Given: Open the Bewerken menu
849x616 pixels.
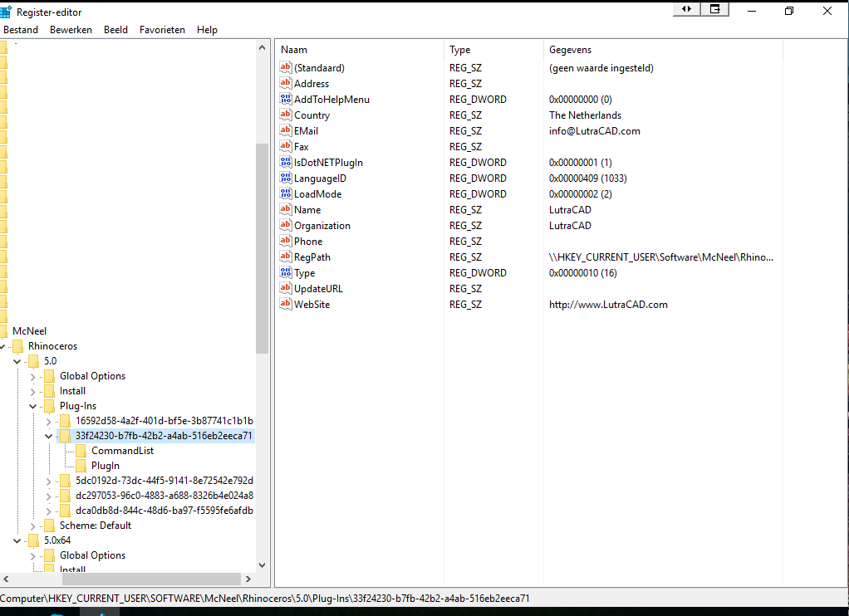Looking at the screenshot, I should coord(71,30).
